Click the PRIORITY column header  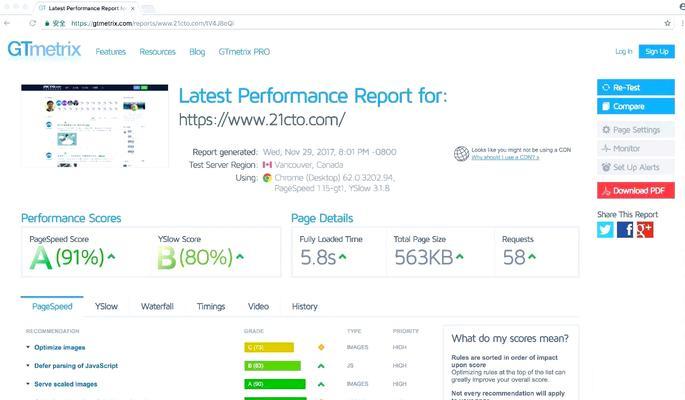(x=405, y=331)
